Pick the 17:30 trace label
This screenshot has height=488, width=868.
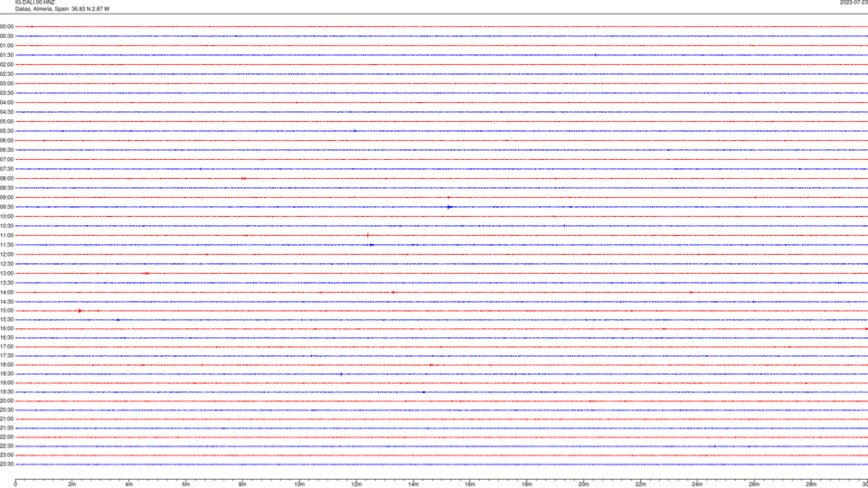6,356
